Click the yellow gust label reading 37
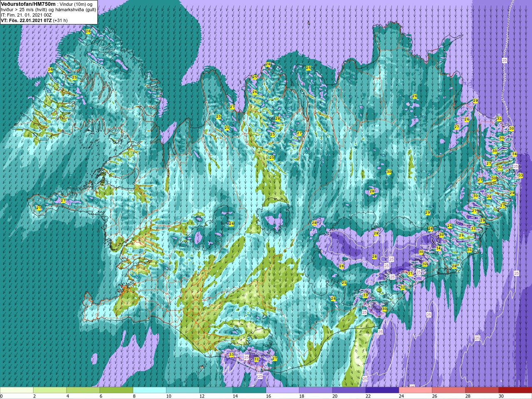Screen dimensions: 532x399 pyautogui.click(x=410, y=273)
